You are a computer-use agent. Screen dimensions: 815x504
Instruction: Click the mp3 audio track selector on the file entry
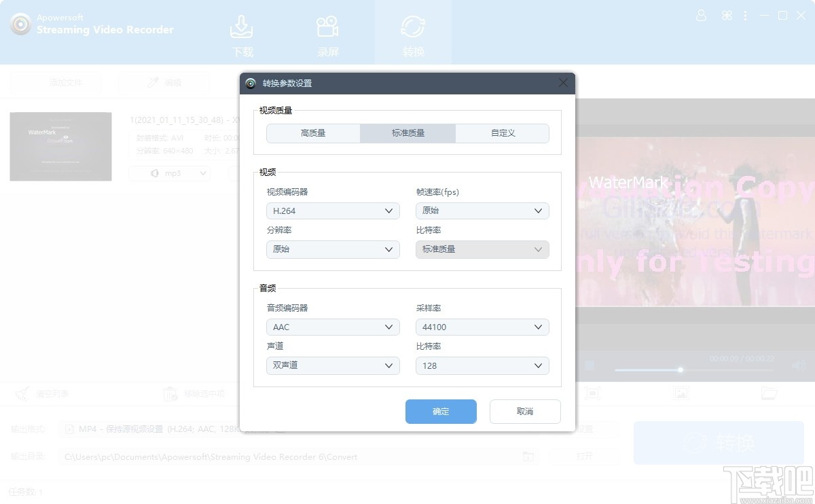(x=168, y=173)
